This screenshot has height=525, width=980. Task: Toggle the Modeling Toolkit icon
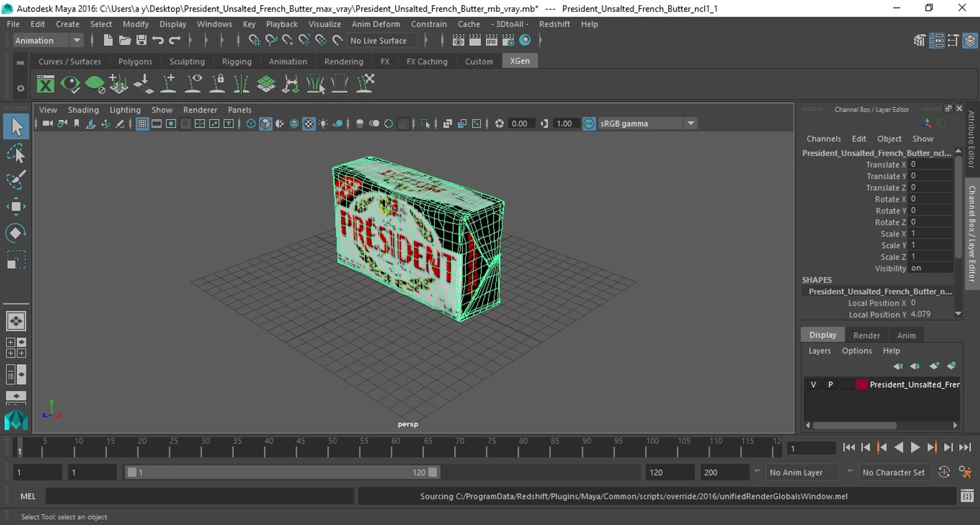point(920,41)
